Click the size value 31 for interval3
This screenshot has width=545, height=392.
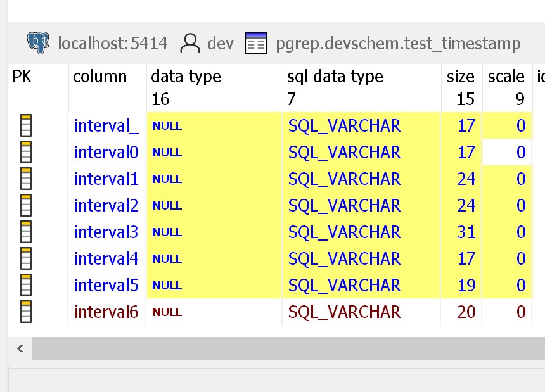(466, 232)
